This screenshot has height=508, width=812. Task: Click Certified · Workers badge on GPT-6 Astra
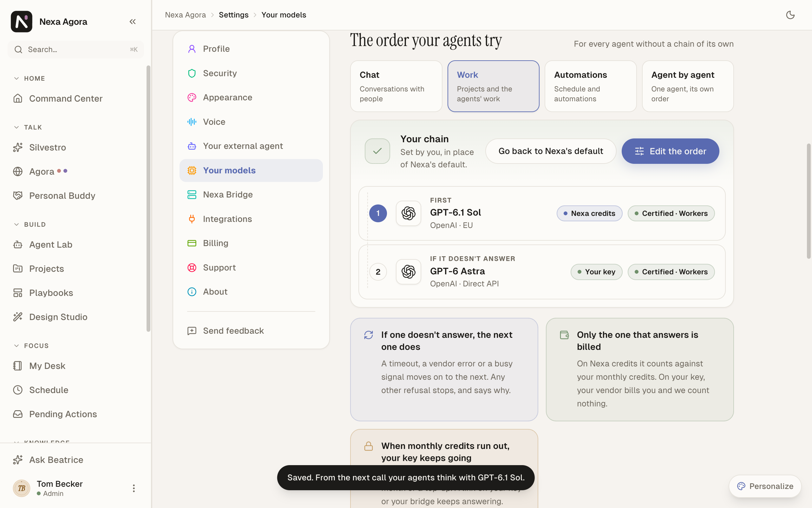pyautogui.click(x=671, y=272)
